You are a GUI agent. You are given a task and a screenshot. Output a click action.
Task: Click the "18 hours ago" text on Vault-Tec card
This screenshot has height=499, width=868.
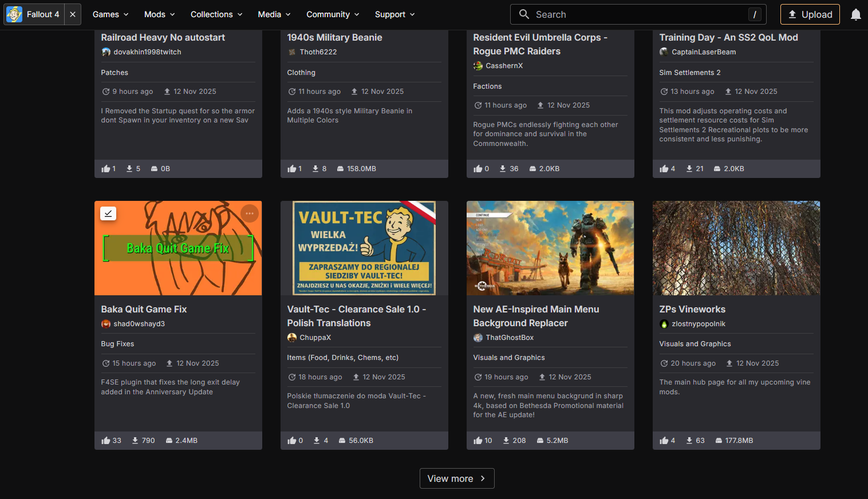(x=321, y=377)
